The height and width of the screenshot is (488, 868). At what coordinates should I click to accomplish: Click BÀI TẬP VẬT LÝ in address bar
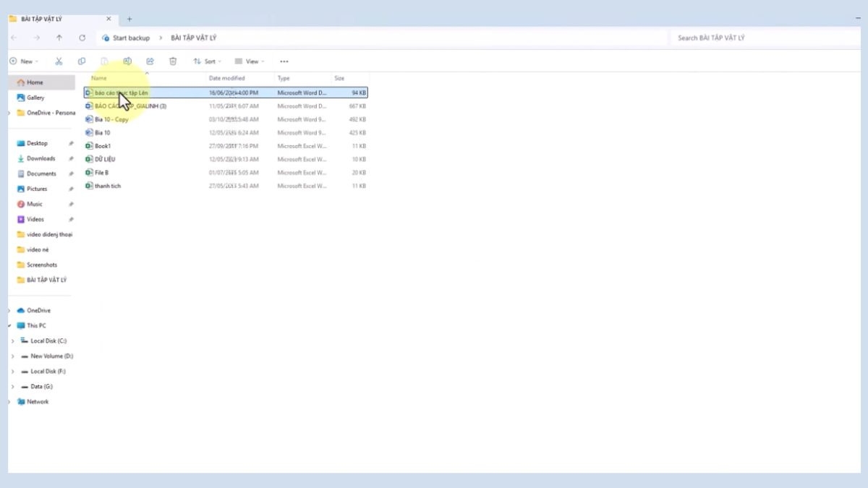pos(193,38)
